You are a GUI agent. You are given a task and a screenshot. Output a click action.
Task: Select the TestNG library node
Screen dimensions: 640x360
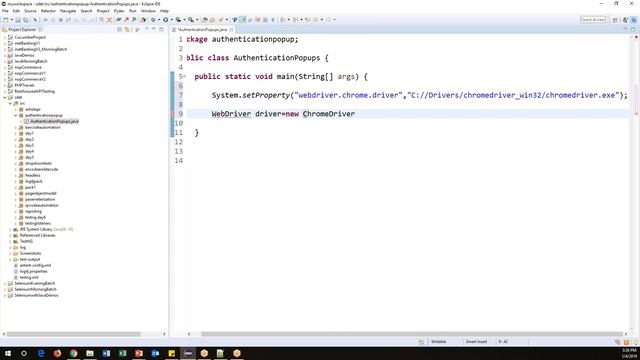26,241
